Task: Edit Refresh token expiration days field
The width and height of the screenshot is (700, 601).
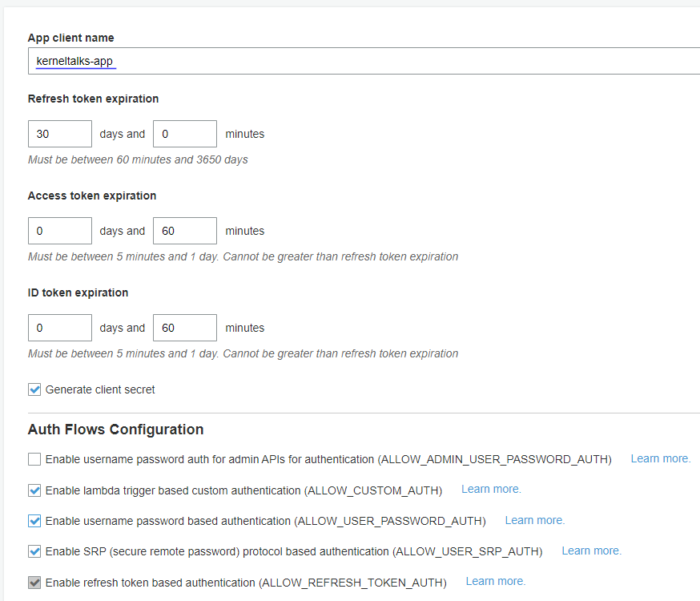Action: pos(60,134)
